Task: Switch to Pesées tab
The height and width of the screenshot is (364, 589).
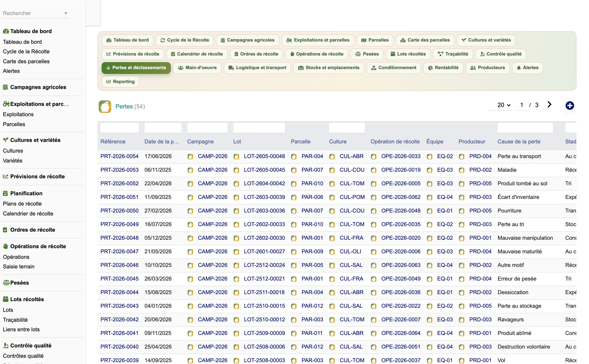Action: coord(367,54)
